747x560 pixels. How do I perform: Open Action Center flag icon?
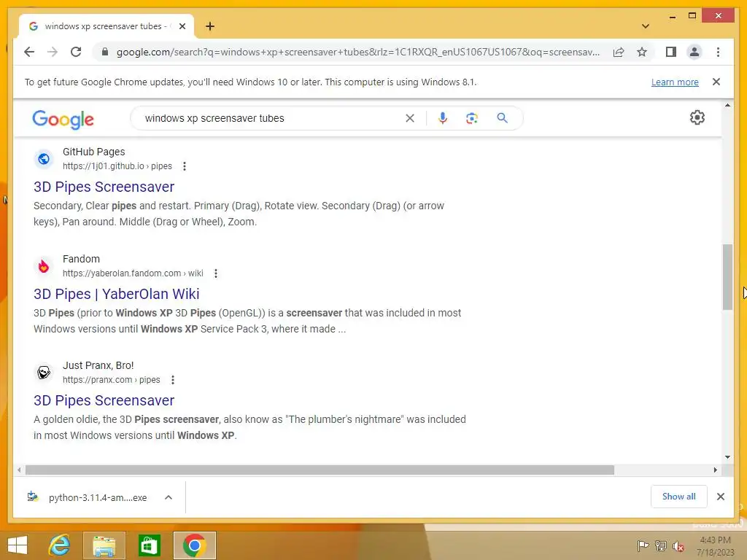[x=643, y=545]
